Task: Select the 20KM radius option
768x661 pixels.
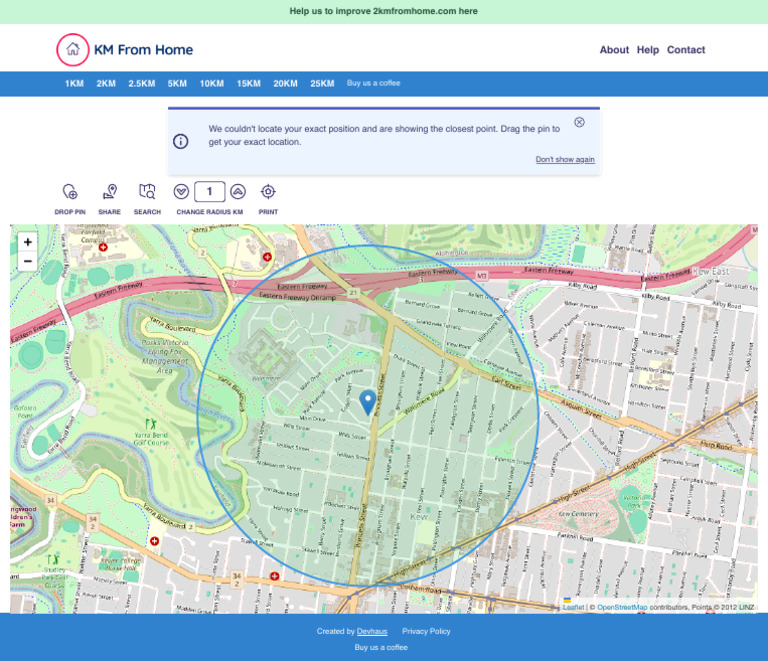Action: pyautogui.click(x=286, y=84)
